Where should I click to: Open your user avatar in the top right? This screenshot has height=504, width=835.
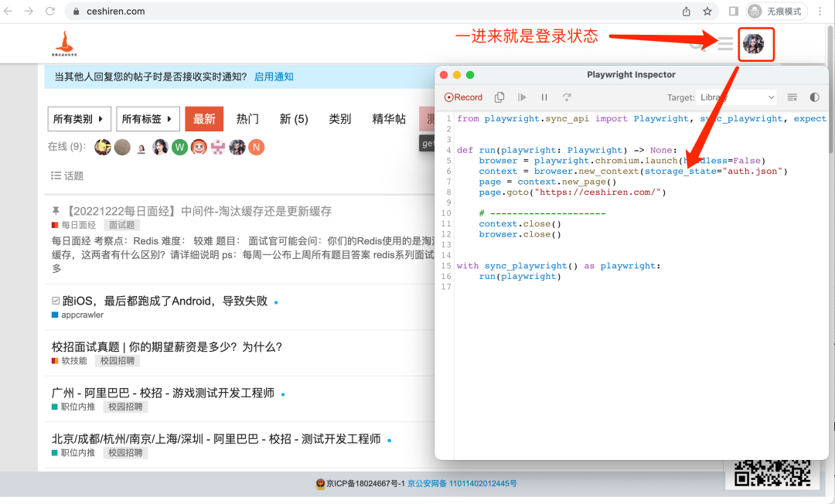(x=755, y=44)
